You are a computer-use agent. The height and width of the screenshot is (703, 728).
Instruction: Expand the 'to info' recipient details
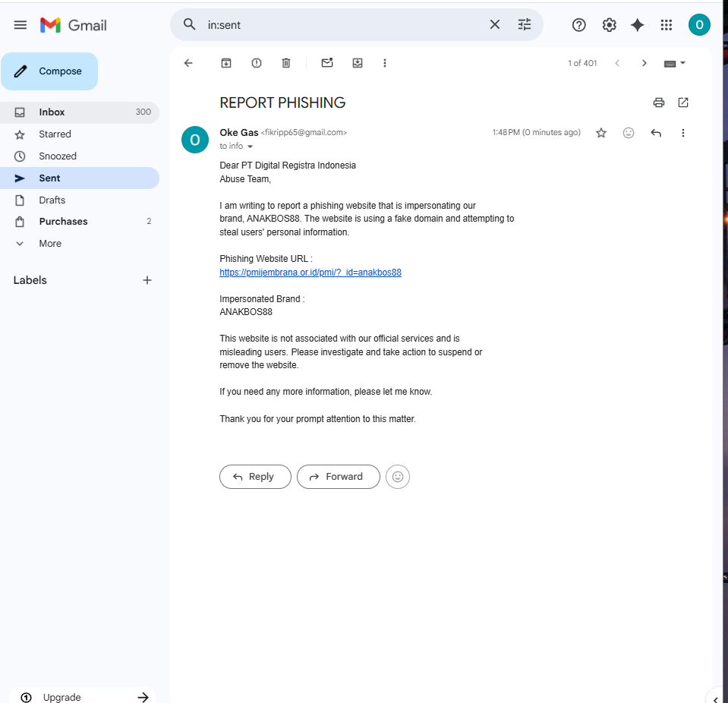(250, 147)
